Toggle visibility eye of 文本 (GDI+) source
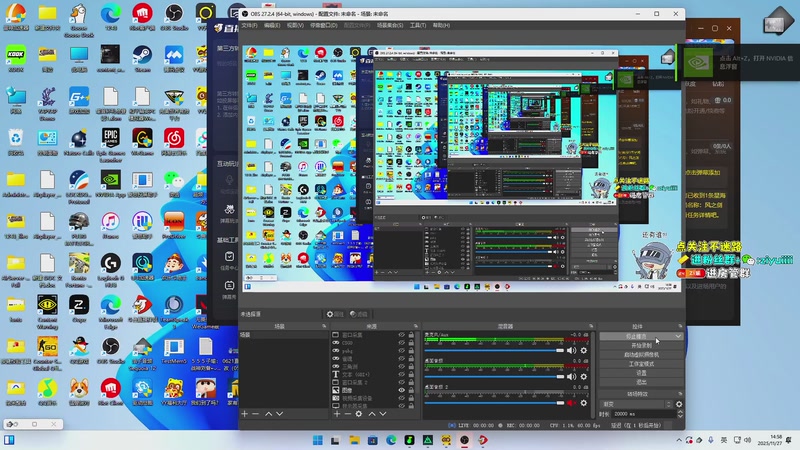This screenshot has width=800, height=450. [402, 374]
